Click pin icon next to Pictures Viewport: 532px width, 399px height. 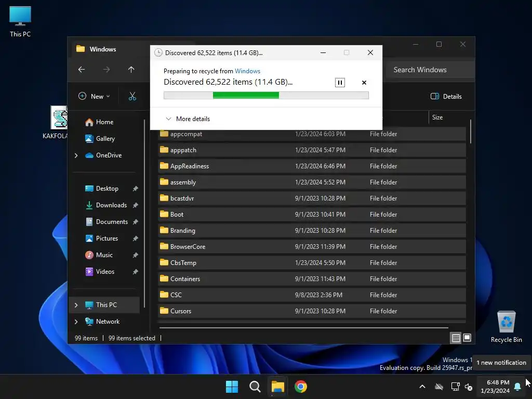coord(136,238)
